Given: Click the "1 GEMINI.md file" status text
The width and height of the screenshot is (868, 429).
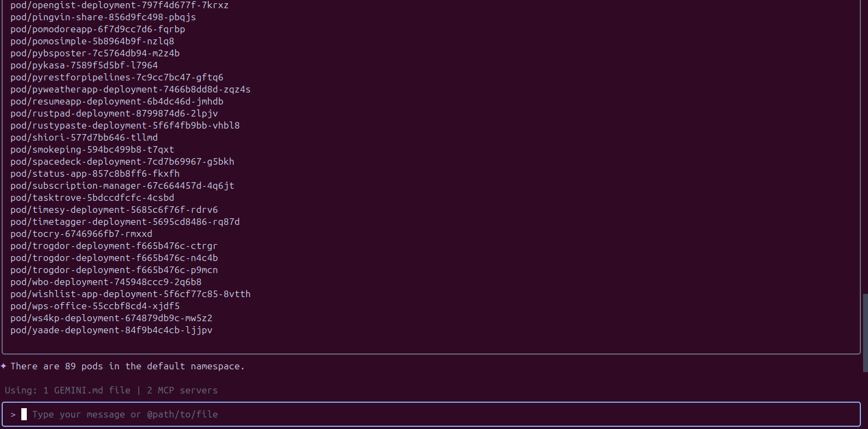Looking at the screenshot, I should click(86, 390).
